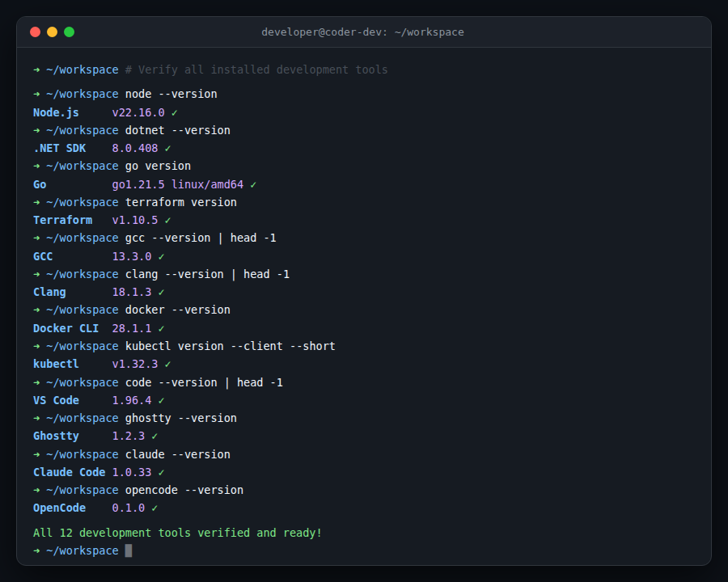
Task: Click the checkmark after 1.96.4
Action: click(162, 401)
